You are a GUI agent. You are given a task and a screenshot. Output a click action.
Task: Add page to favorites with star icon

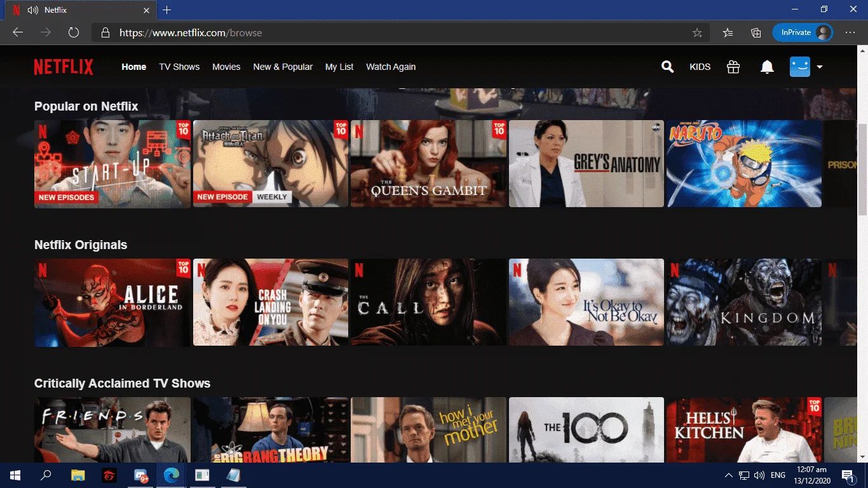tap(697, 32)
